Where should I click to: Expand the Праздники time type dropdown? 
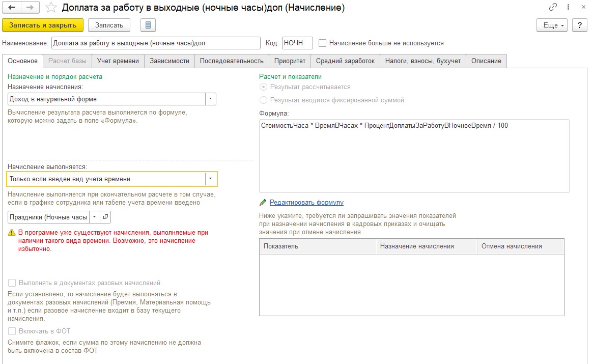coord(95,217)
